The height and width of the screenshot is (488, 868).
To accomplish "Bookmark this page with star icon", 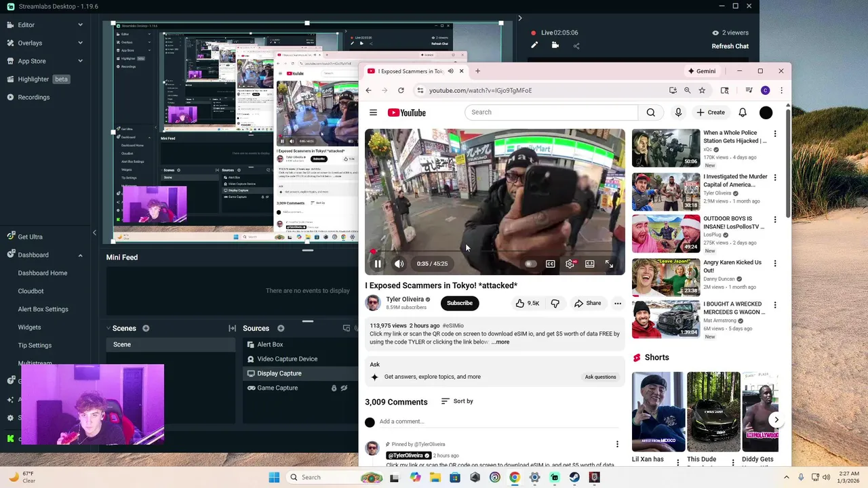I will (702, 90).
